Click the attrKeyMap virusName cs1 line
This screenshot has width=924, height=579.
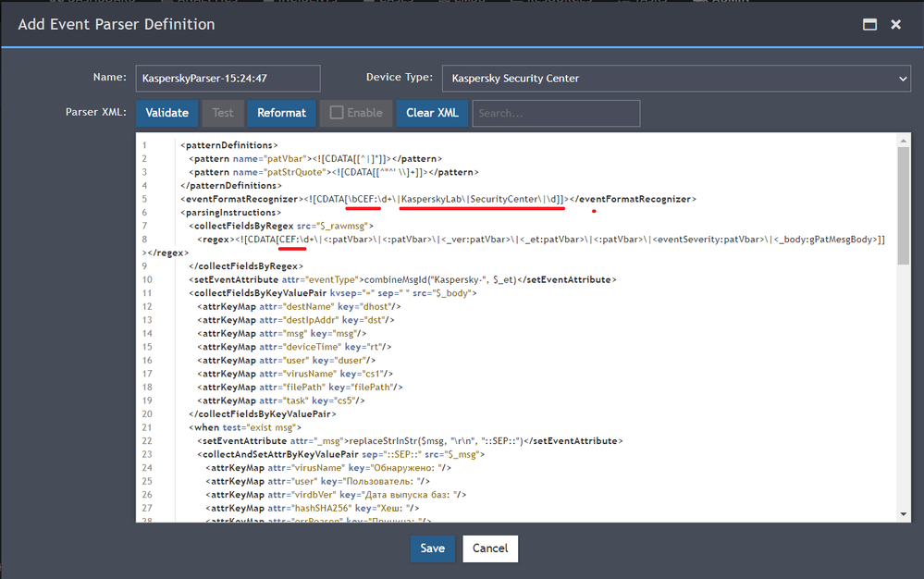(x=295, y=374)
